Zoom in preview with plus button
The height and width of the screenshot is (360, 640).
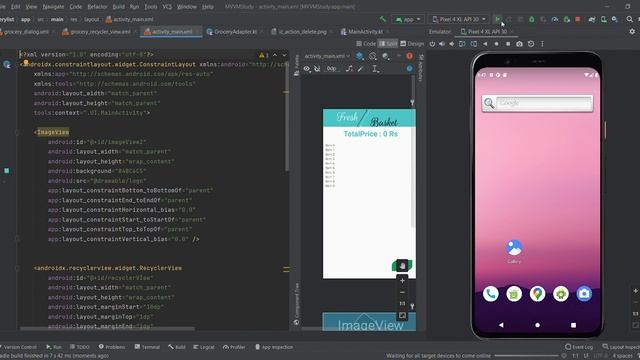pos(402,280)
